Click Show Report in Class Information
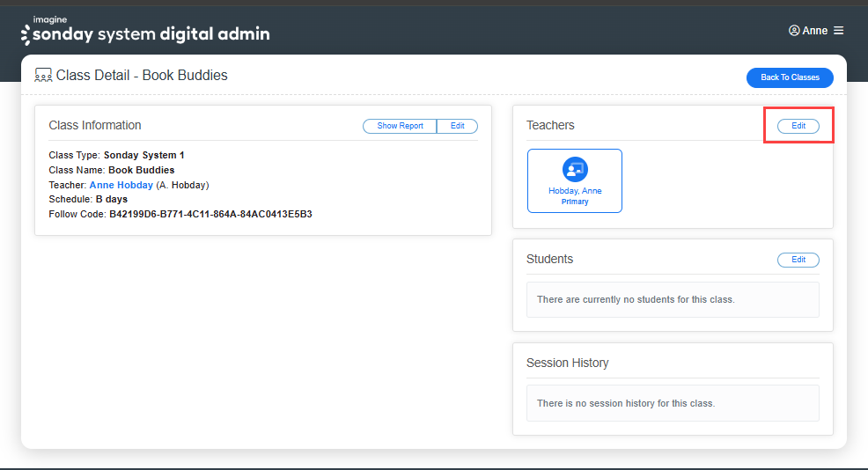 click(x=400, y=126)
